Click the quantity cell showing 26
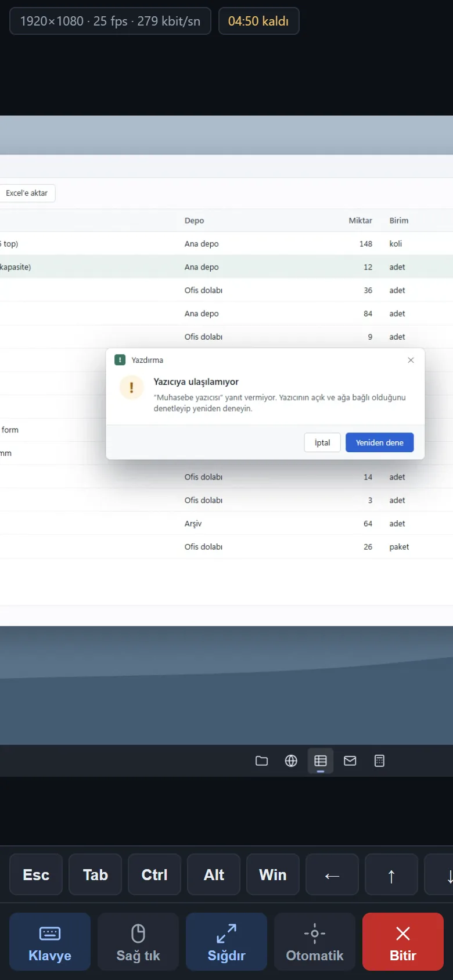Image resolution: width=453 pixels, height=980 pixels. pos(368,547)
